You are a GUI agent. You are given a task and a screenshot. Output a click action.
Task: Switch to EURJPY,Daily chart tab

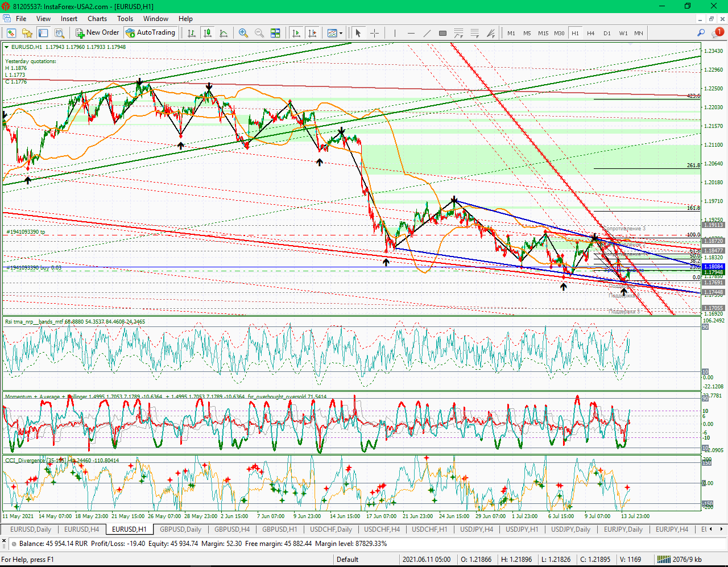pos(623,529)
